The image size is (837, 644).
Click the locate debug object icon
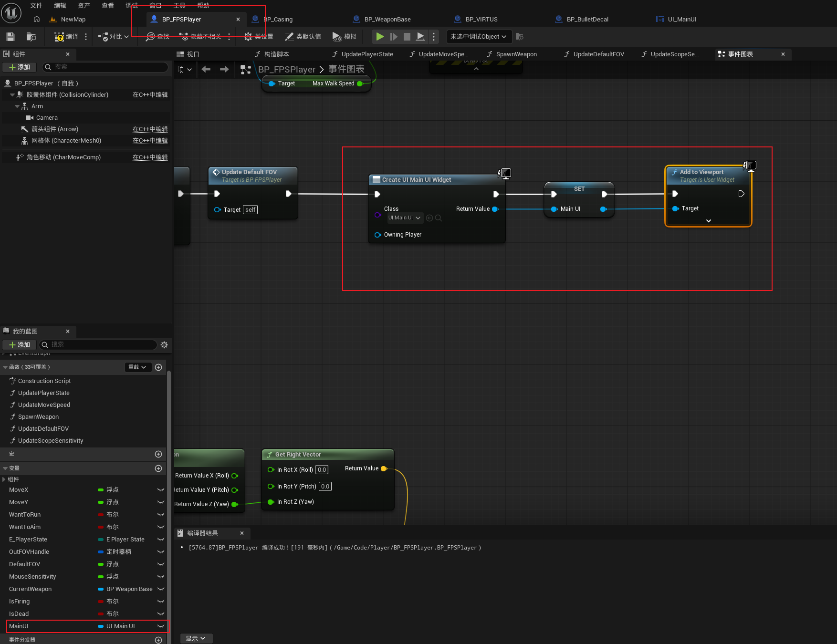click(x=520, y=37)
